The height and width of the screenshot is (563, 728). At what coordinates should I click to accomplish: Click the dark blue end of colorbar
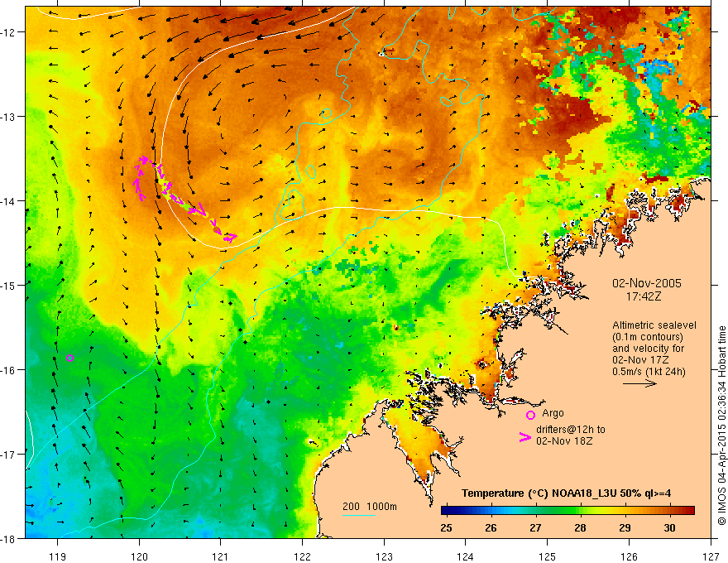[447, 511]
